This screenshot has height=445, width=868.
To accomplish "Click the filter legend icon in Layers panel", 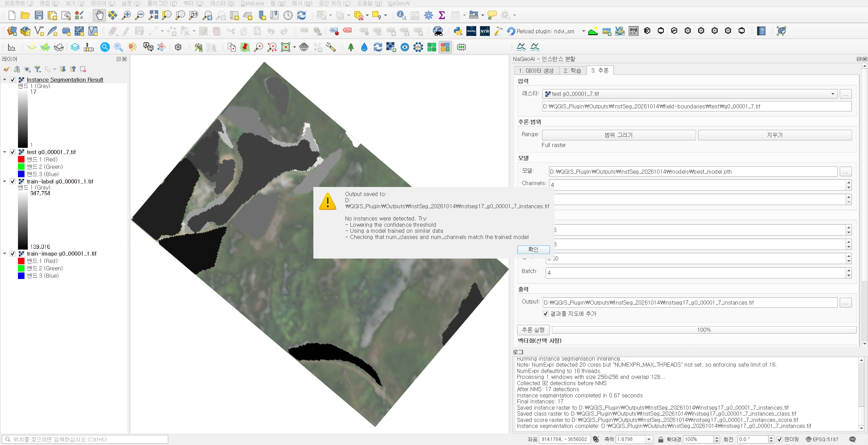I will point(38,69).
